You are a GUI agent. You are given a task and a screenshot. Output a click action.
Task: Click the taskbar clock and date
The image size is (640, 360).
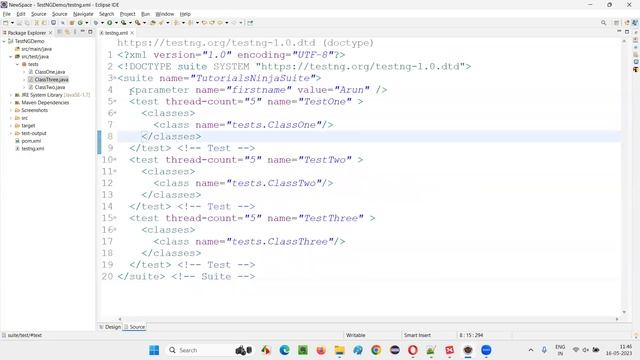(619, 350)
